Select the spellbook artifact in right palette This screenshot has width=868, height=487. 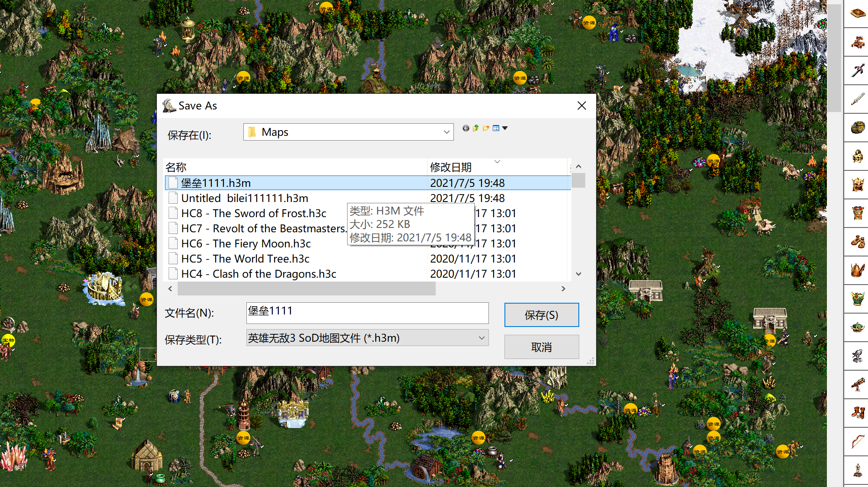coord(858,13)
